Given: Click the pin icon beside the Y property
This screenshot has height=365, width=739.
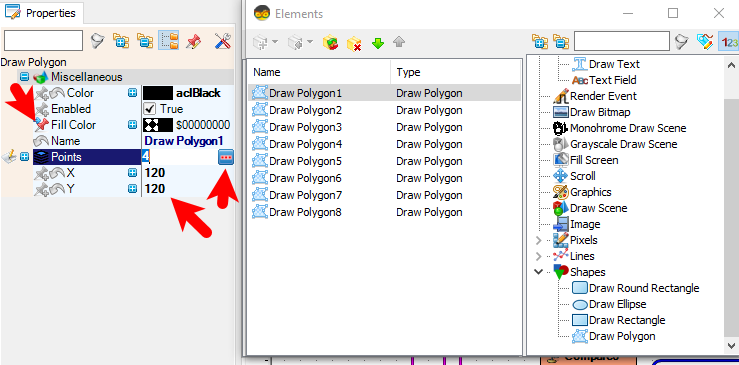Looking at the screenshot, I should [x=42, y=189].
